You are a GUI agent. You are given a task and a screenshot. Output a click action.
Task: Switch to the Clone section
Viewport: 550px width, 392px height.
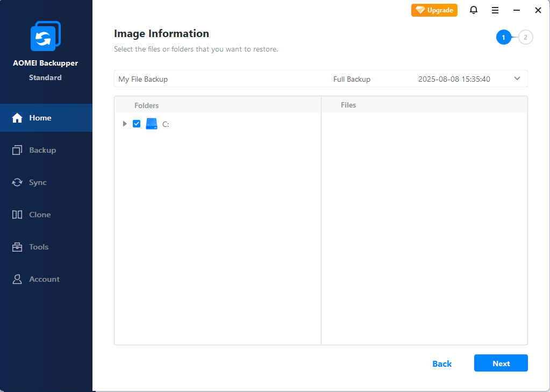click(x=46, y=215)
